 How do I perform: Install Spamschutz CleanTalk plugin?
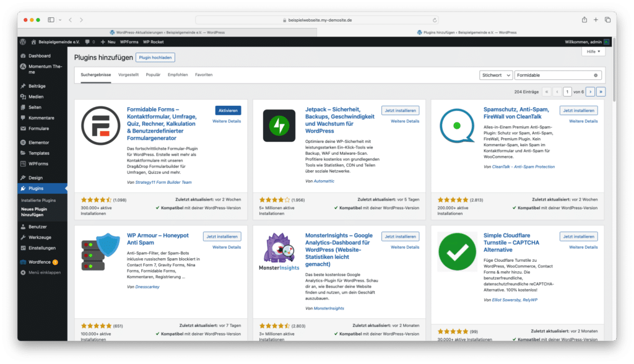tap(579, 110)
